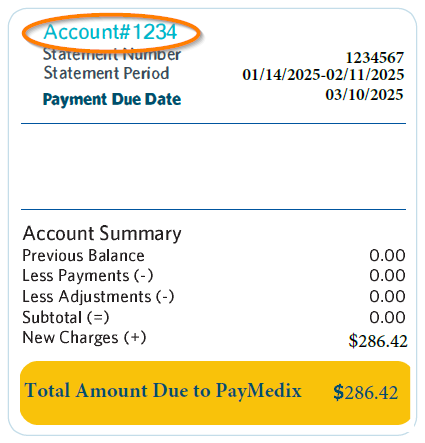Click the Previous Balance amount 0.00
Image resolution: width=425 pixels, height=443 pixels.
[x=387, y=256]
